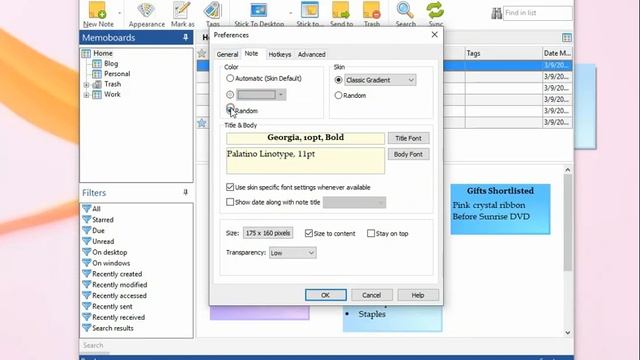
Task: Create a New Note from toolbar
Action: (x=98, y=14)
